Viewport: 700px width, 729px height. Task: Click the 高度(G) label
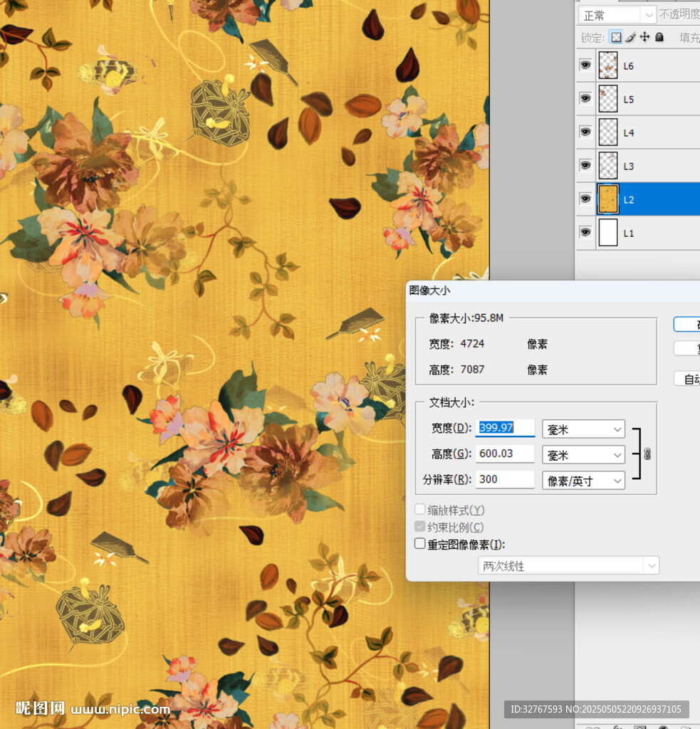tap(451, 453)
